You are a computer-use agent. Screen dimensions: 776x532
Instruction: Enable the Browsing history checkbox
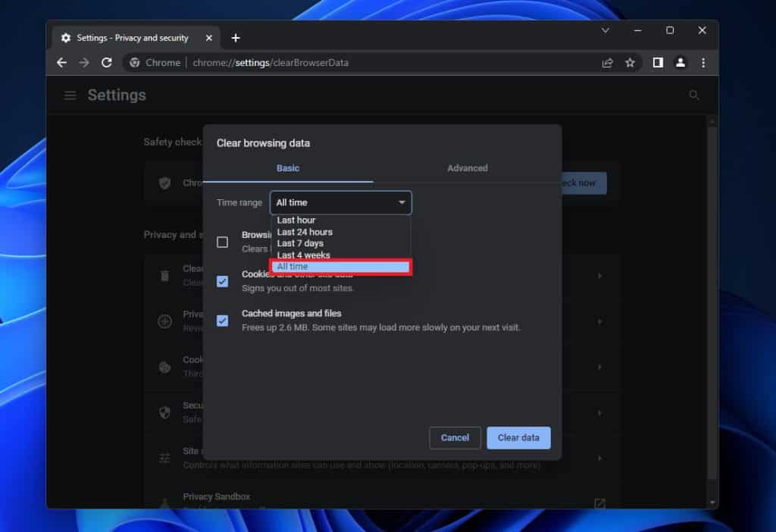point(223,241)
